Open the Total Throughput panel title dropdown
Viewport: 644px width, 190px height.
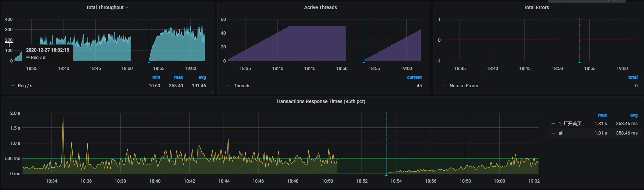click(107, 7)
